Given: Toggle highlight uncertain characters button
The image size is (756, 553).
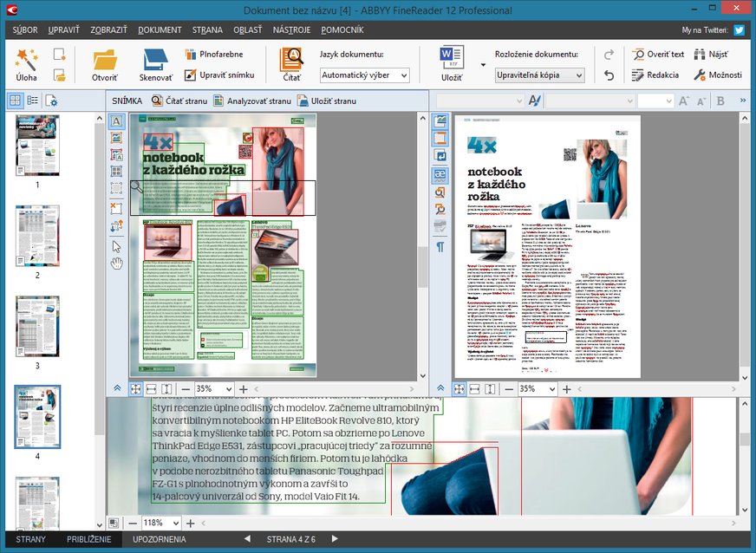Looking at the screenshot, I should [440, 173].
